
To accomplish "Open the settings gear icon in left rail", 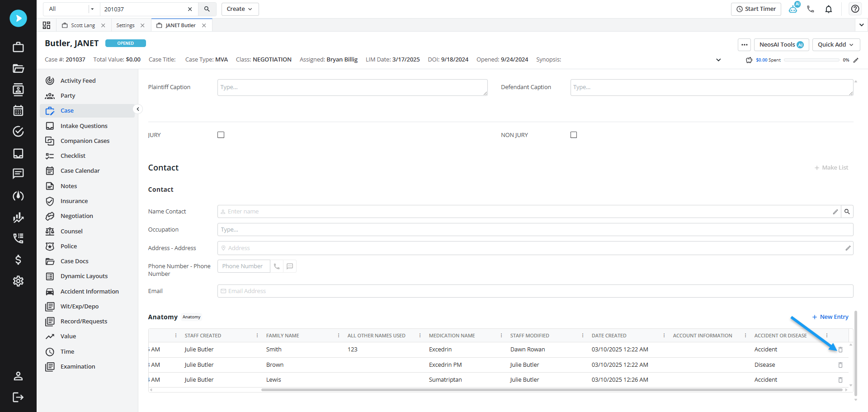I will pos(18,281).
